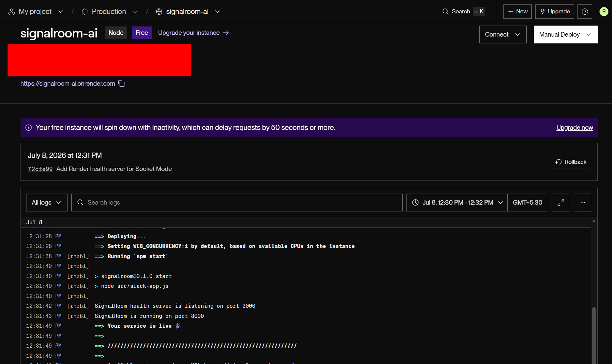Screen dimensions: 612x364
Task: Expand the signalroom-ai service dropdown
Action: click(x=217, y=12)
